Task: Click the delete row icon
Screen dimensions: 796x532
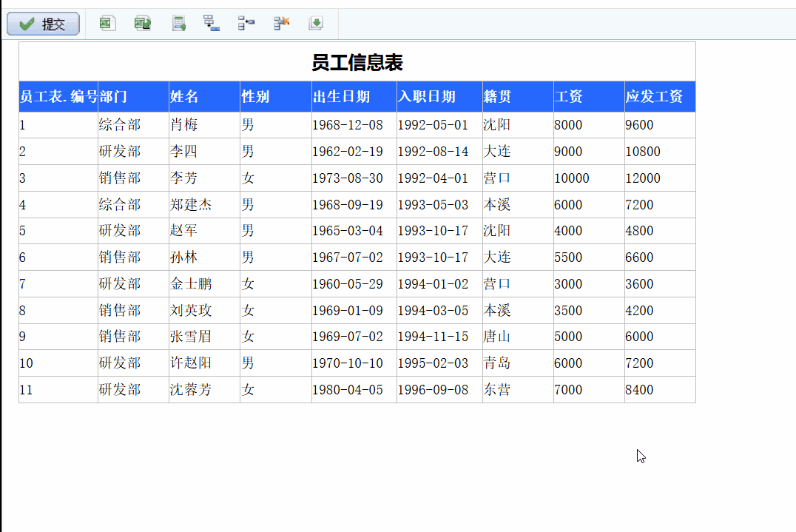Action: [x=281, y=24]
